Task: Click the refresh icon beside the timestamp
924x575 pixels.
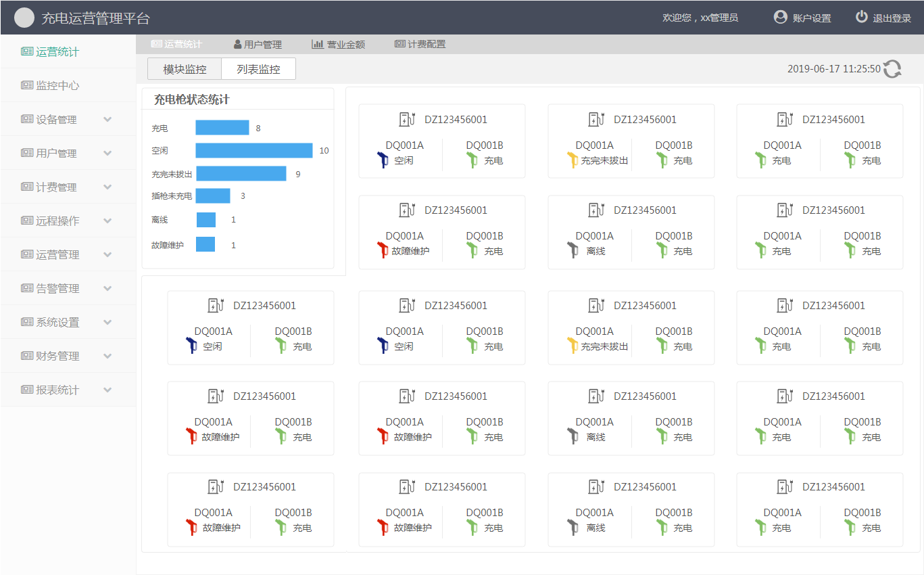Action: click(892, 69)
